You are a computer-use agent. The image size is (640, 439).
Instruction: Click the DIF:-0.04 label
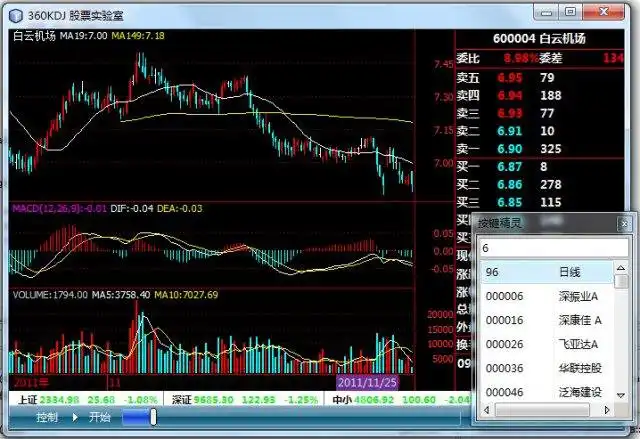[x=132, y=208]
